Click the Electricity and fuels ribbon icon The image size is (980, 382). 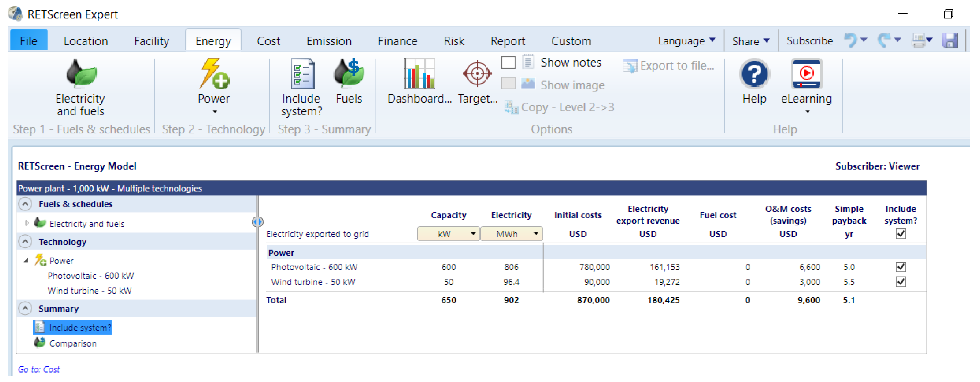(x=81, y=74)
